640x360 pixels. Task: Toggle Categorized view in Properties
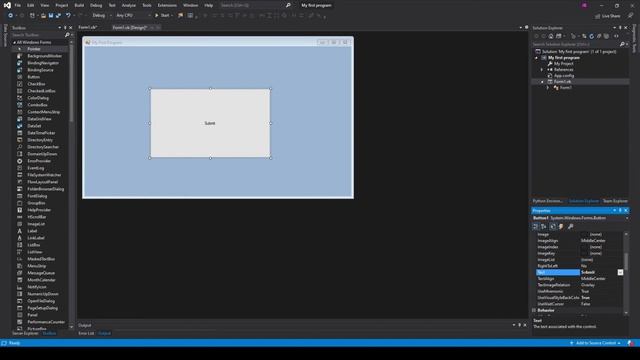coord(536,227)
